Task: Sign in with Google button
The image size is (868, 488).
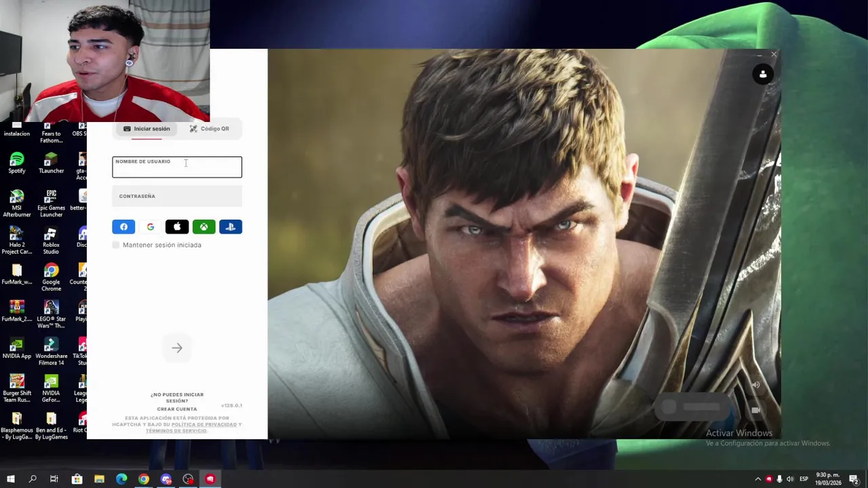Action: [x=151, y=227]
